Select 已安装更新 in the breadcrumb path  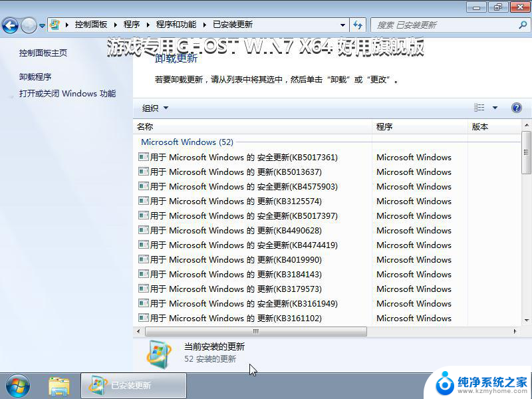(233, 25)
